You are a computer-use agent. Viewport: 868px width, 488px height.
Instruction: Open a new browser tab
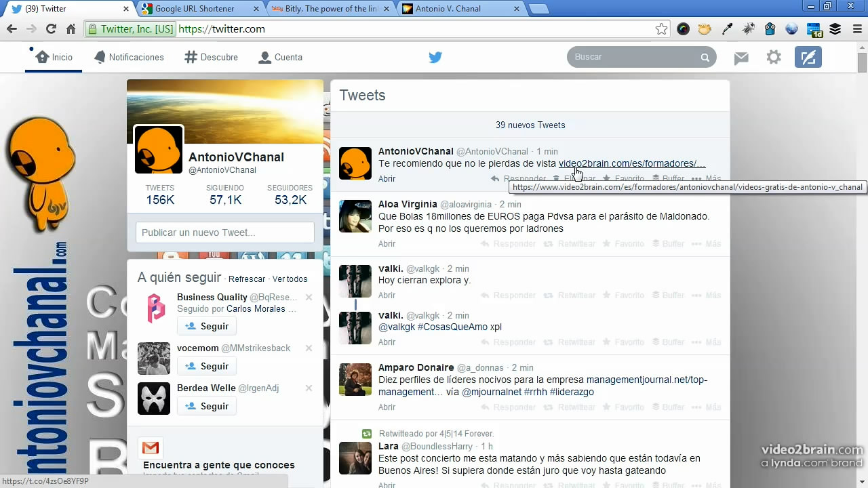tap(538, 9)
